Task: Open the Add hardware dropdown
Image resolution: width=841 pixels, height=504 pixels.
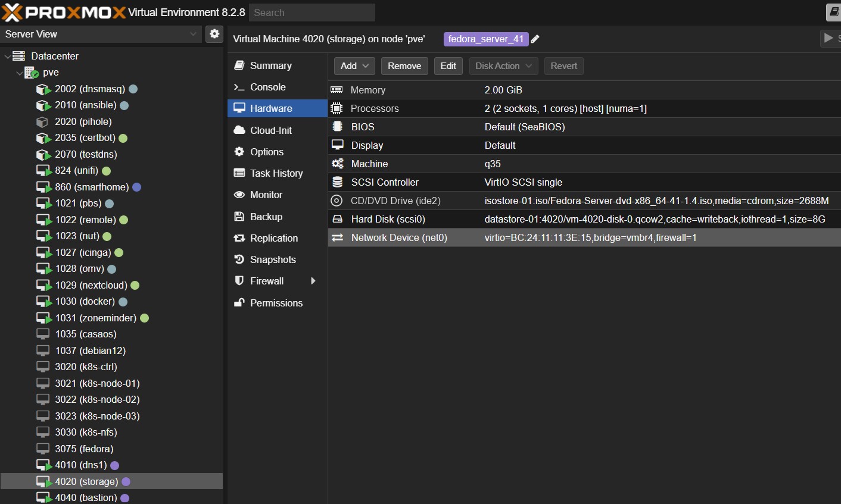Action: click(354, 66)
